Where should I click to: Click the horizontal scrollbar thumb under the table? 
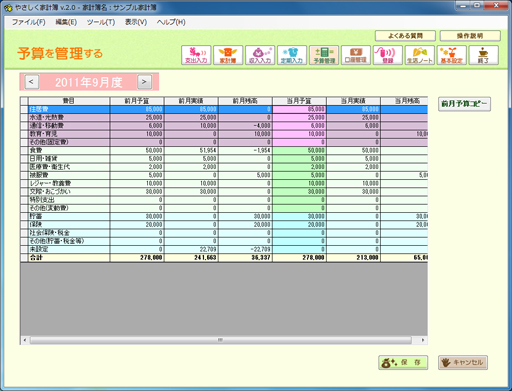point(221,340)
